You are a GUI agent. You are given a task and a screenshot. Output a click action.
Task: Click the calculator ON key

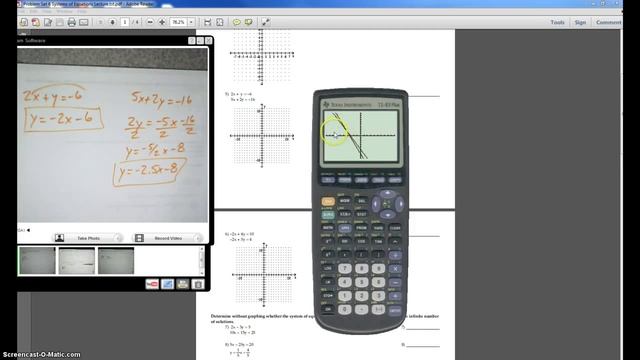(328, 309)
